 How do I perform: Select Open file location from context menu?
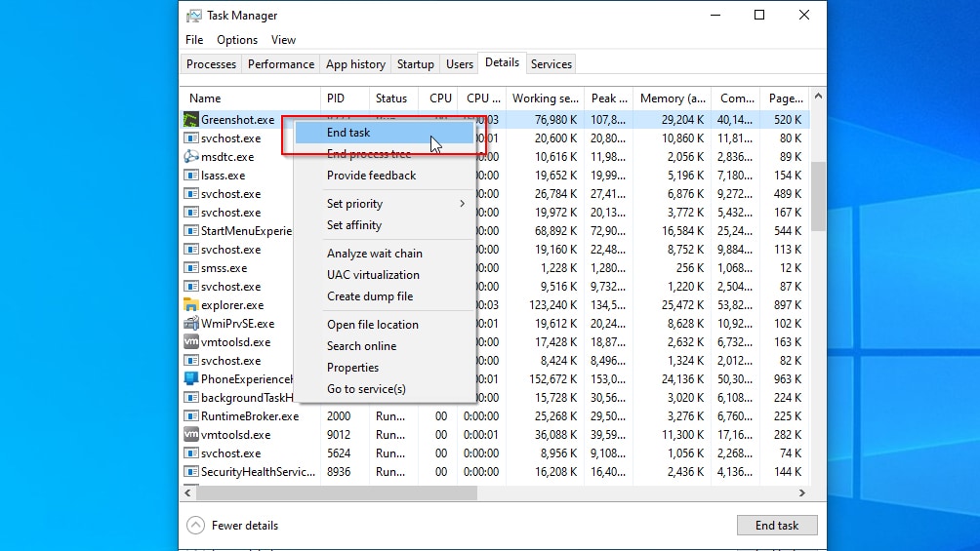point(372,325)
